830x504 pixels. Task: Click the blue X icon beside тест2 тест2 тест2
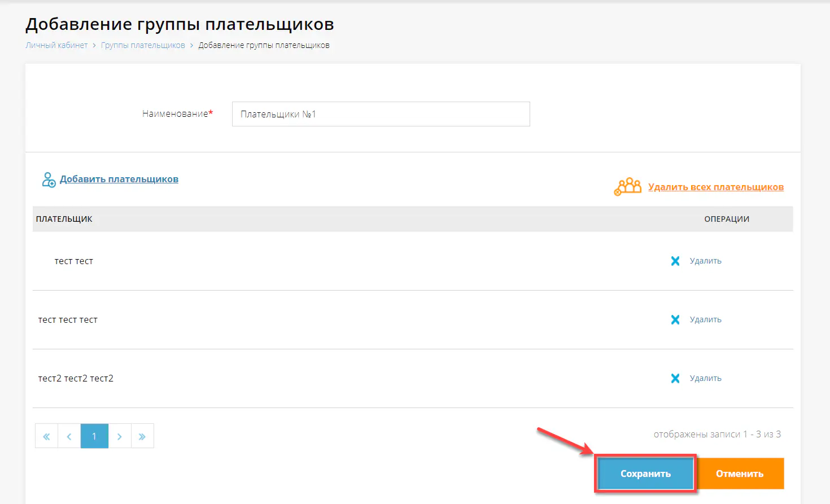point(675,378)
